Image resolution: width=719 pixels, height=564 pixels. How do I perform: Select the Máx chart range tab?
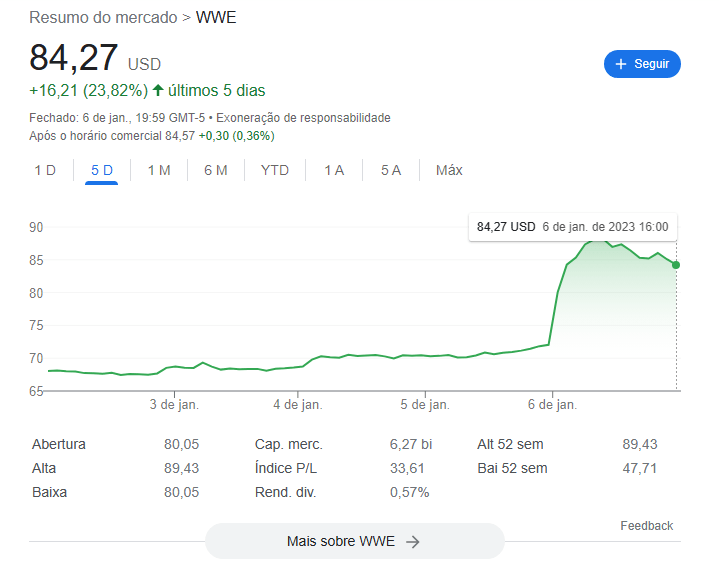449,170
